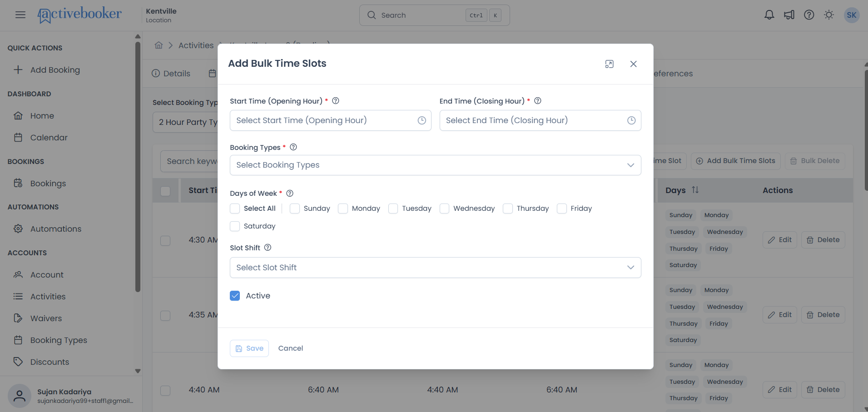Check the Friday checkbox
868x412 pixels.
562,208
